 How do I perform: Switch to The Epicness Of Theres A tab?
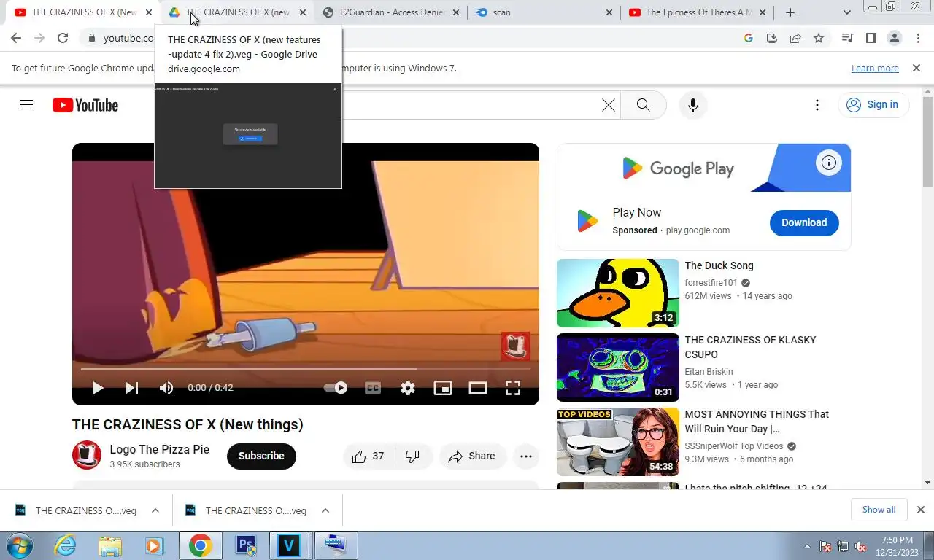pos(697,12)
